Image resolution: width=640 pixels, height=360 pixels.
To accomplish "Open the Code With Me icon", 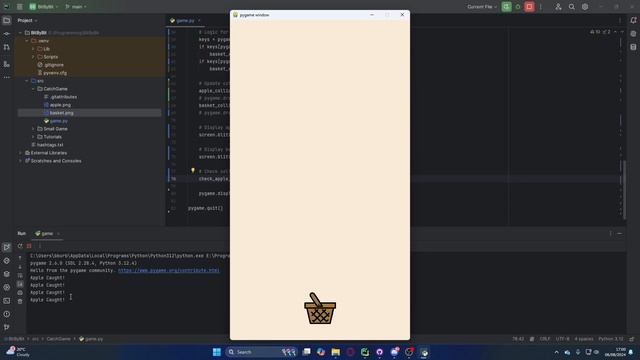I will [x=558, y=7].
